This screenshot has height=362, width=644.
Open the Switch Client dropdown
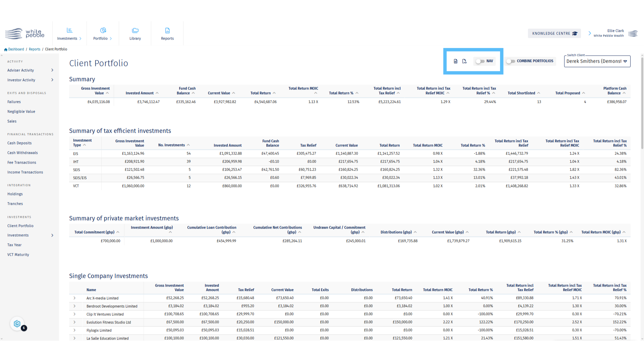[597, 61]
